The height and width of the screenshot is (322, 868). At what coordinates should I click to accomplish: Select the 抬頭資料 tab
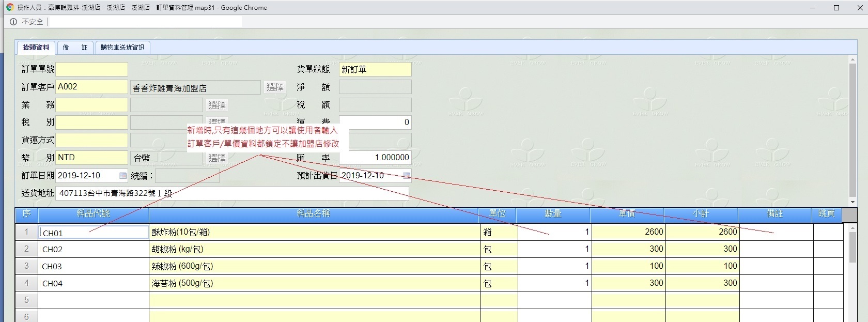[x=36, y=48]
